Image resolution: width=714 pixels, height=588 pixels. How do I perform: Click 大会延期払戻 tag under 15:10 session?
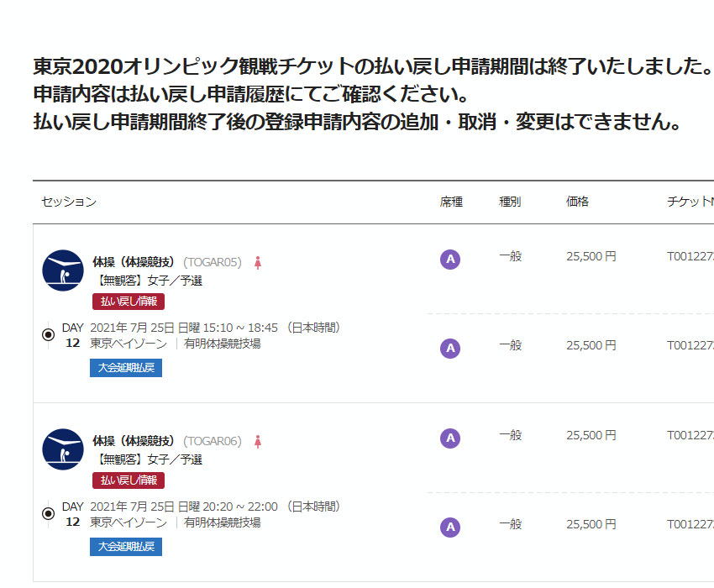click(x=126, y=368)
